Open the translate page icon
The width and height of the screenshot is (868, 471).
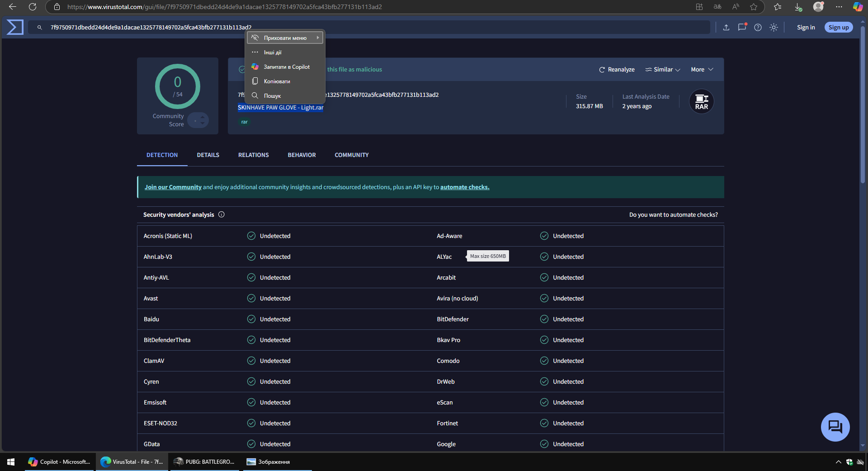coord(717,7)
